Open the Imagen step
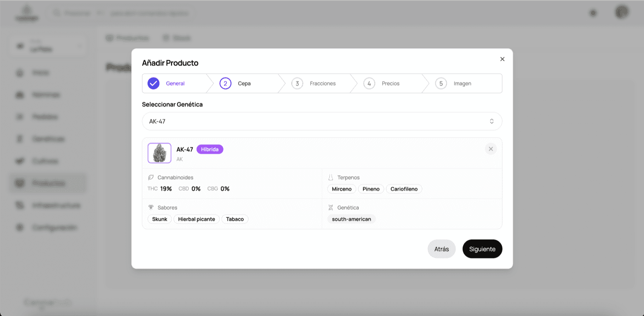This screenshot has height=316, width=644. click(x=462, y=84)
